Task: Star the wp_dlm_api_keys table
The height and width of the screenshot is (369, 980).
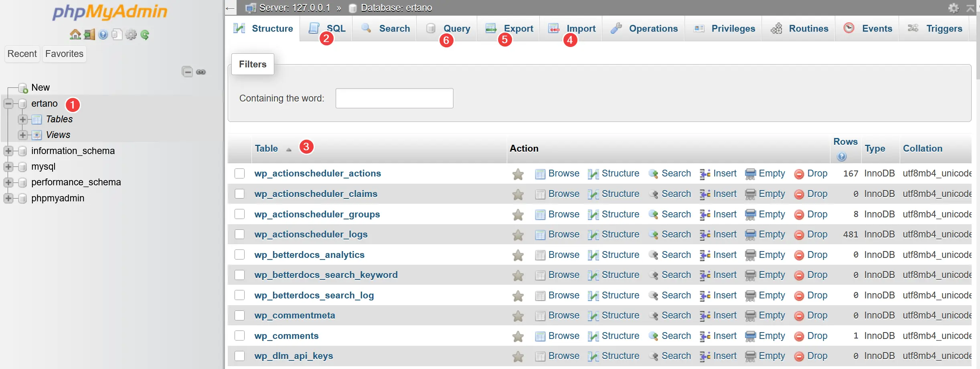Action: 518,357
